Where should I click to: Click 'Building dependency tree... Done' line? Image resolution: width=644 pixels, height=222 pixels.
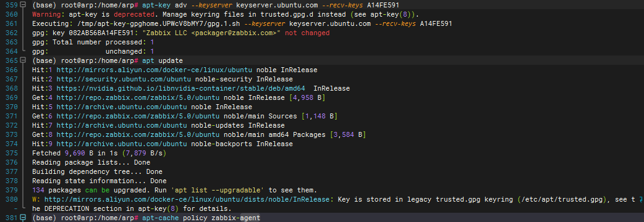[97, 171]
